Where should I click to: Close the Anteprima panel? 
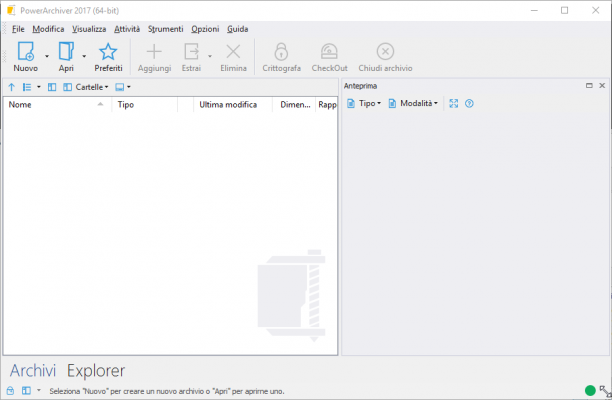pos(602,85)
